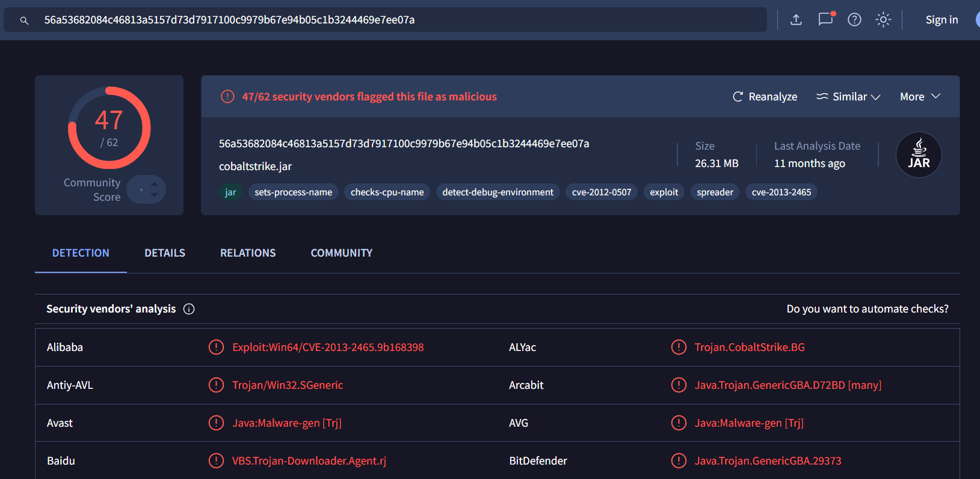980x479 pixels.
Task: Switch to the DETECTION tab
Action: (x=81, y=253)
